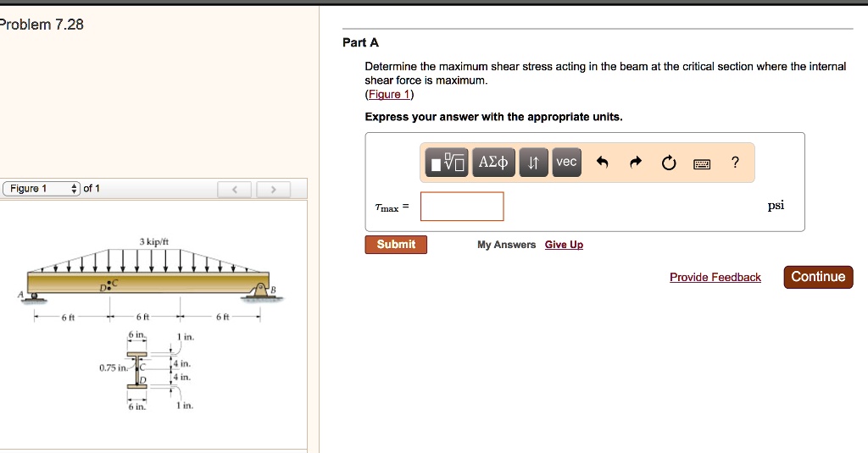Open the templates and square root palette
Screen dimensions: 868x453
coord(447,162)
